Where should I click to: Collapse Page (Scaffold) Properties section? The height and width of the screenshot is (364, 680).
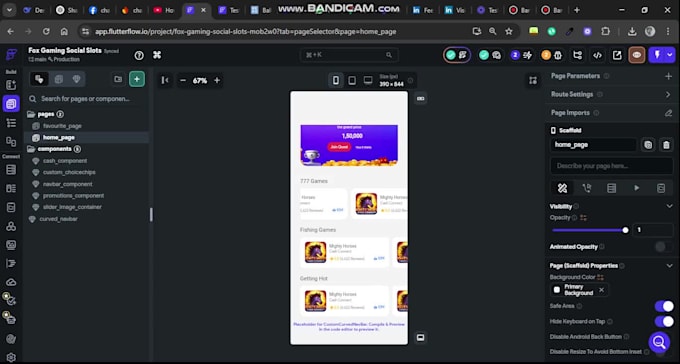point(669,266)
